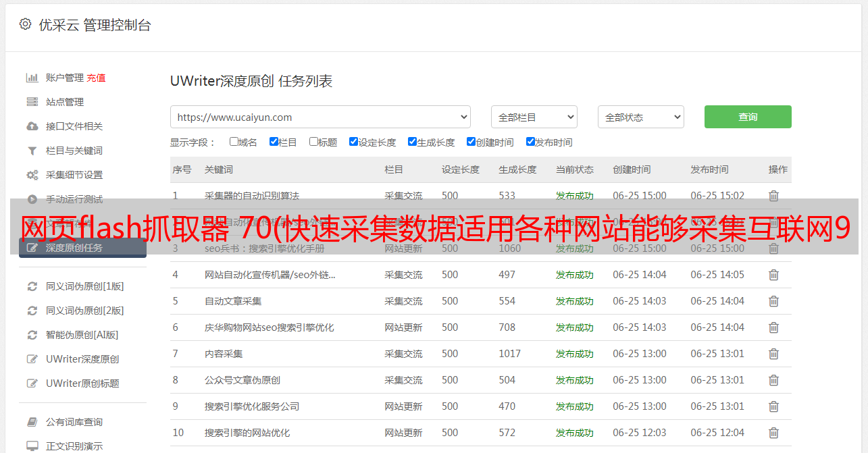Image resolution: width=868 pixels, height=453 pixels.
Task: Open 同义词伪原创[1版] in the sidebar
Action: [x=84, y=286]
